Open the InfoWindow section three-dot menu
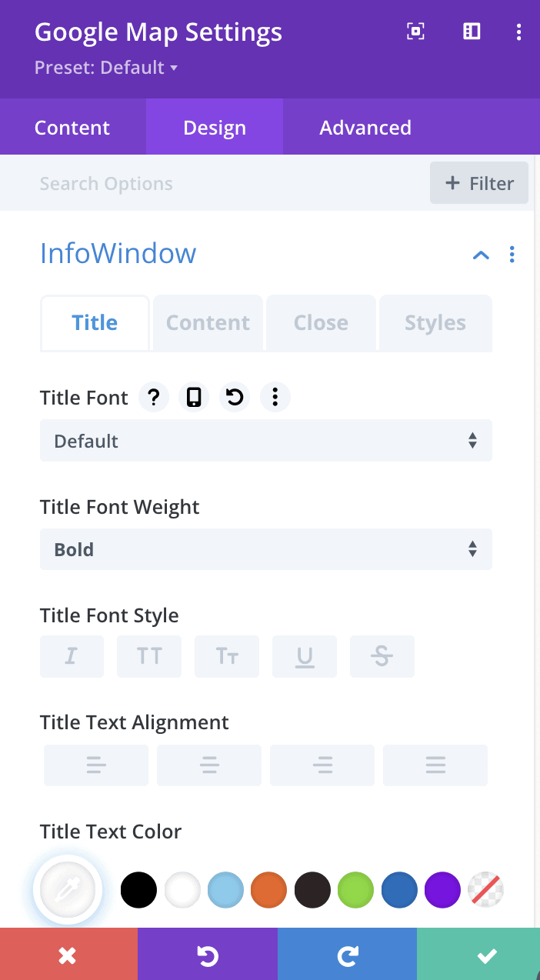 (x=512, y=255)
